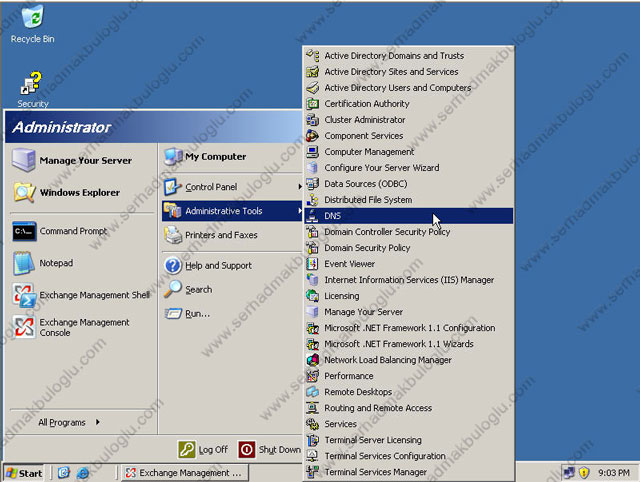Click the Services gears icon
The width and height of the screenshot is (640, 482).
click(x=313, y=424)
